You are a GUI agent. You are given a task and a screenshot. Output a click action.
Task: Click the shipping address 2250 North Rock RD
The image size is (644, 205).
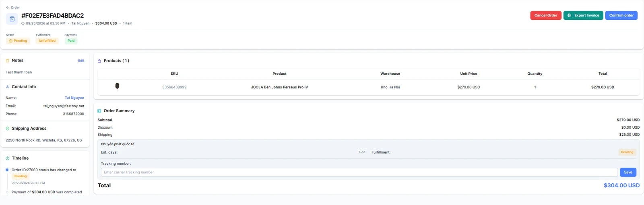click(x=43, y=140)
